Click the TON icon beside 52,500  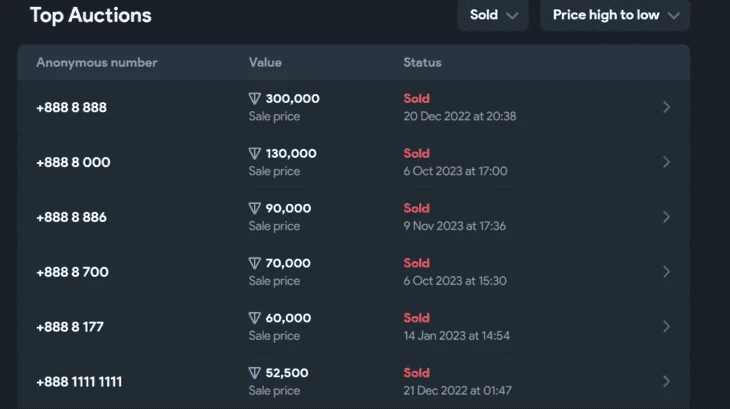coord(254,373)
